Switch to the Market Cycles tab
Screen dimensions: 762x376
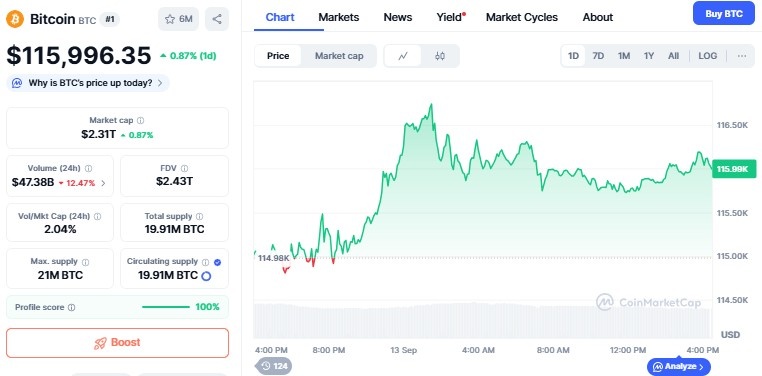click(522, 17)
